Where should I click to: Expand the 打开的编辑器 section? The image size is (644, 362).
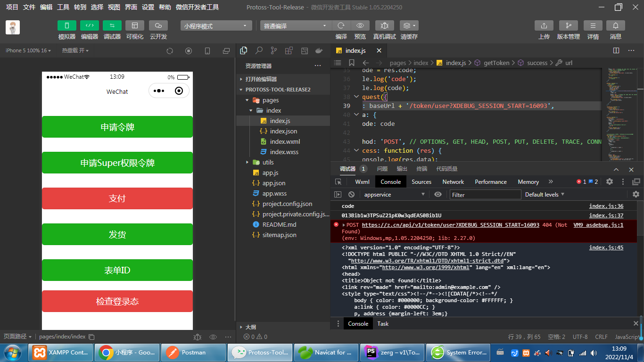283,79
